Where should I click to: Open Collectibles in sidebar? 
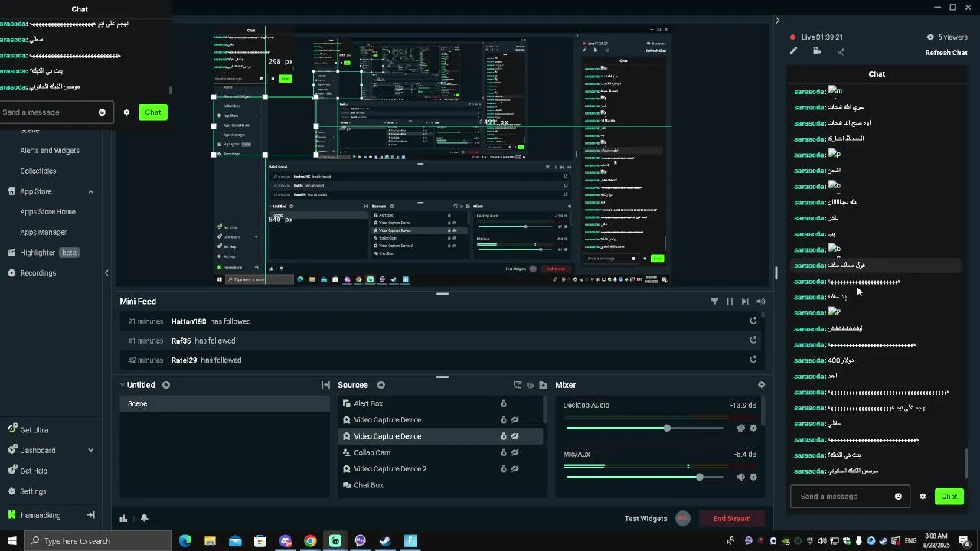[38, 171]
